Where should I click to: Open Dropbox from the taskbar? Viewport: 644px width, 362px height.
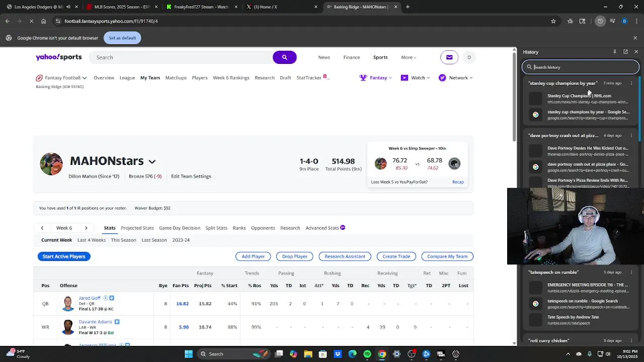(x=338, y=354)
